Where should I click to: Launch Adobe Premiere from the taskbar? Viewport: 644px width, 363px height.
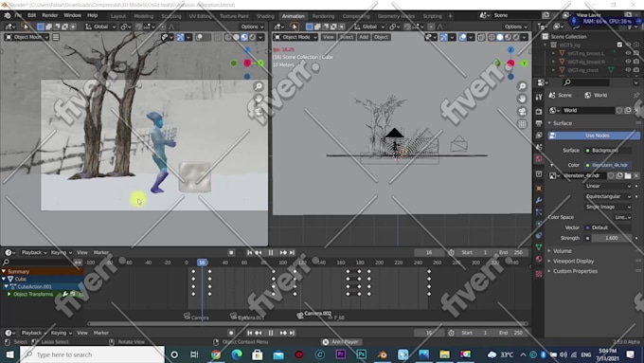coord(341,354)
